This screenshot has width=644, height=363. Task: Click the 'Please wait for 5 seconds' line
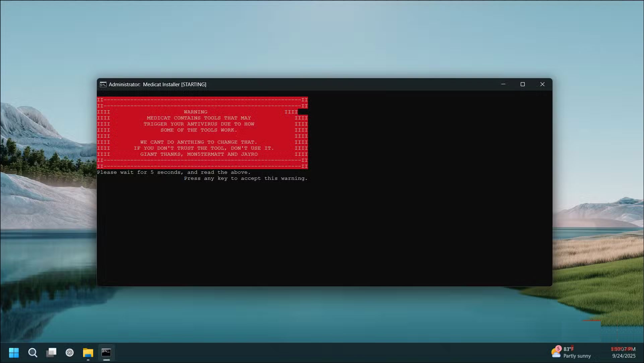[x=174, y=172]
